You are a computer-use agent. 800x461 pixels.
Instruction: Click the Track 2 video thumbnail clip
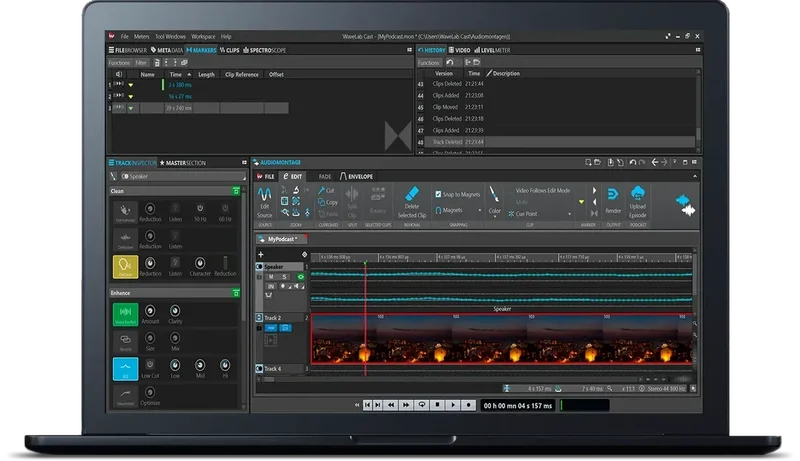click(x=501, y=339)
